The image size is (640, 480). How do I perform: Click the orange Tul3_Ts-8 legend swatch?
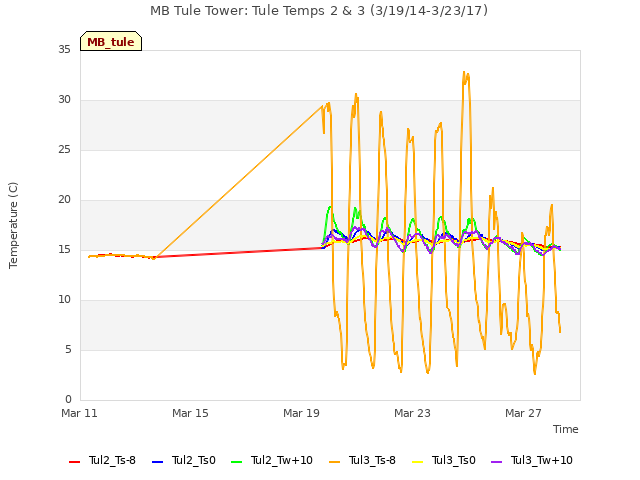point(334,462)
